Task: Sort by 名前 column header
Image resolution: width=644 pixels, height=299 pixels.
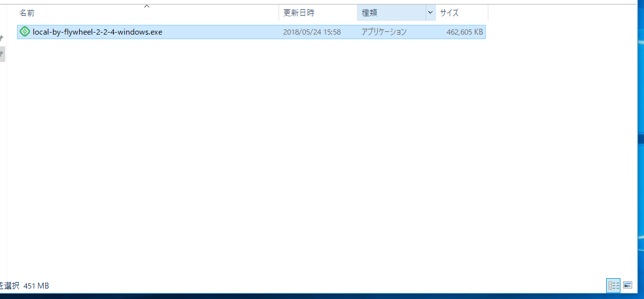Action: [147, 12]
